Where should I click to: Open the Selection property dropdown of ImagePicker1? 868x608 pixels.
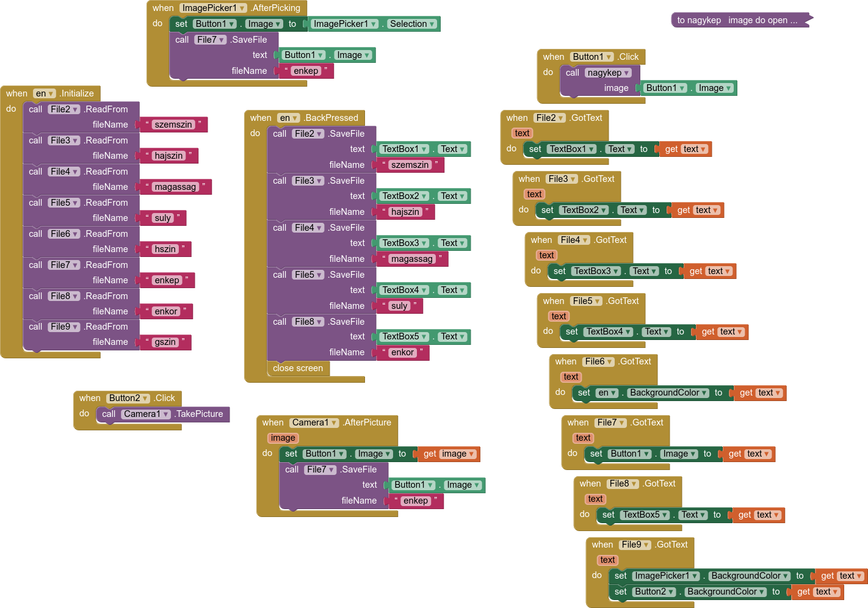[413, 24]
